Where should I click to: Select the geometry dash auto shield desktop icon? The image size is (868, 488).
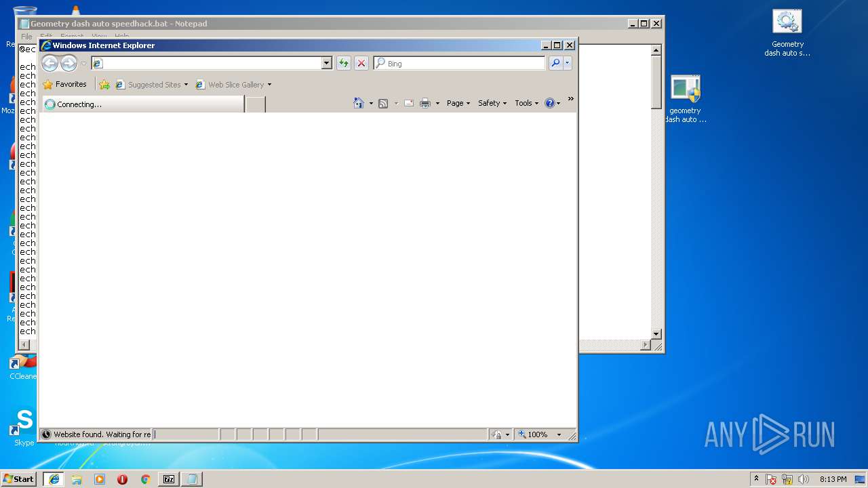pyautogui.click(x=686, y=99)
